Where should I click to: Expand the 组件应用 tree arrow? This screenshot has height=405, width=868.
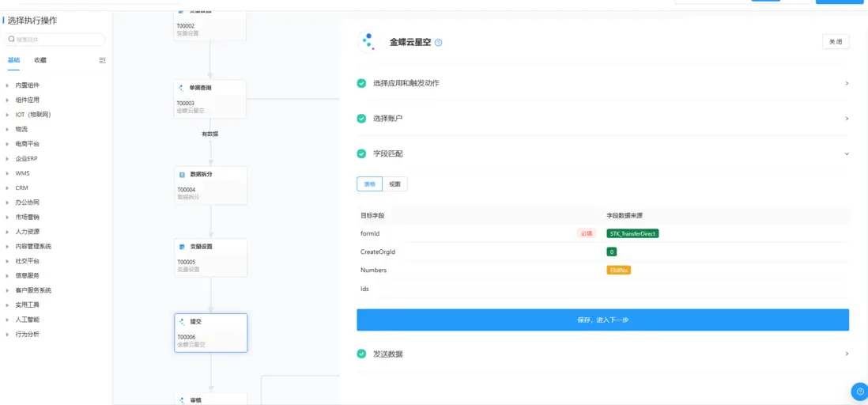[x=7, y=100]
